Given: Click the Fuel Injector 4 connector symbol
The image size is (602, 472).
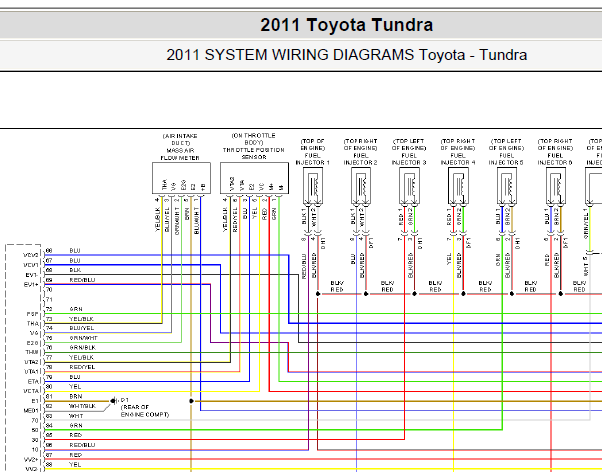Looking at the screenshot, I should coord(459,185).
